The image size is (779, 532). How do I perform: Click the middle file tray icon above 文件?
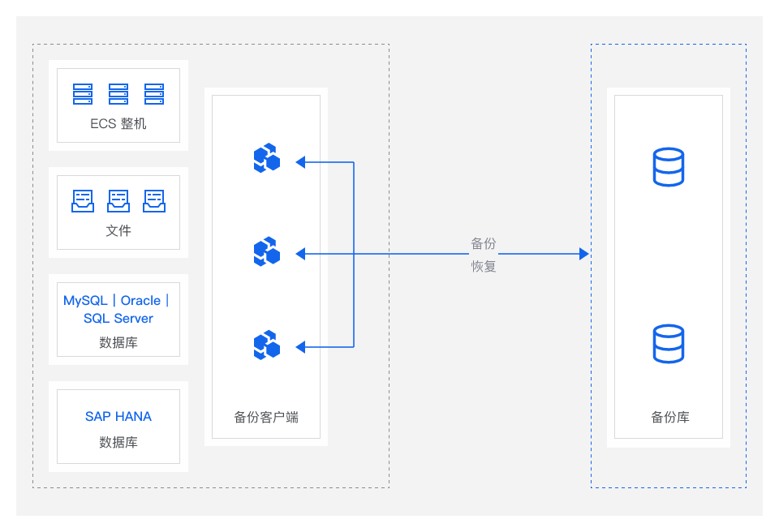(x=118, y=200)
